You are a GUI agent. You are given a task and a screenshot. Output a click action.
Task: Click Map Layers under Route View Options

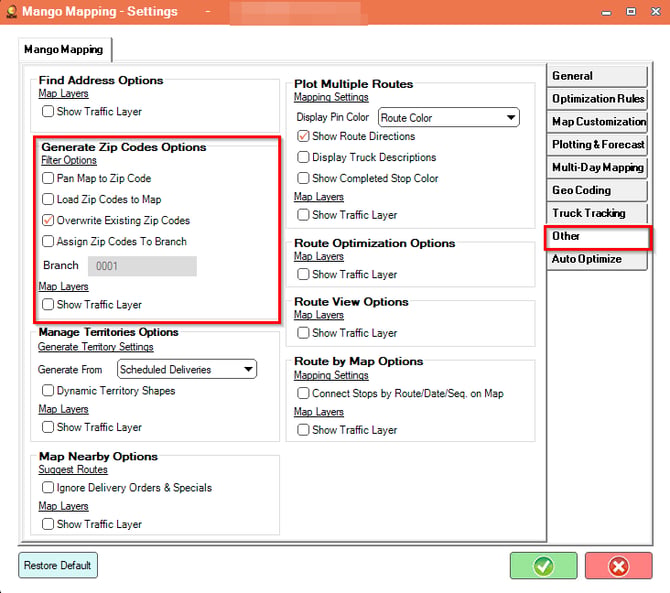(318, 315)
